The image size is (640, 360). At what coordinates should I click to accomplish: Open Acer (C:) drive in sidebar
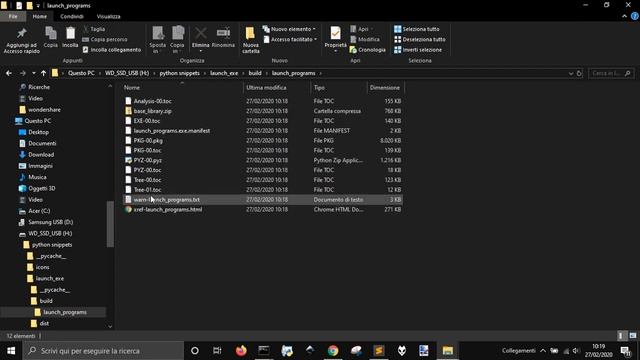point(39,211)
